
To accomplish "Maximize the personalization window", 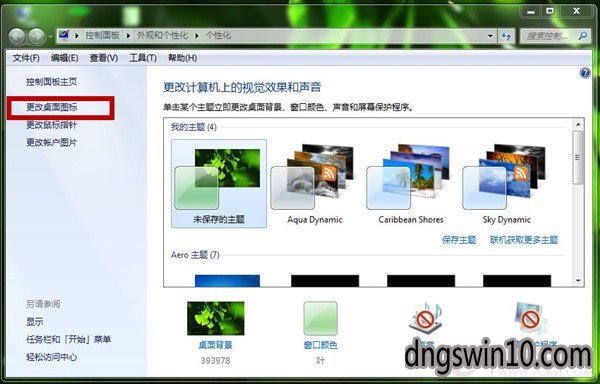I will 550,11.
